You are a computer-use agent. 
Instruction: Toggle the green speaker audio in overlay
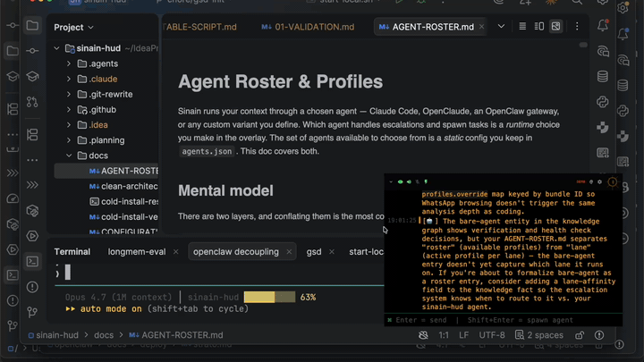click(409, 181)
